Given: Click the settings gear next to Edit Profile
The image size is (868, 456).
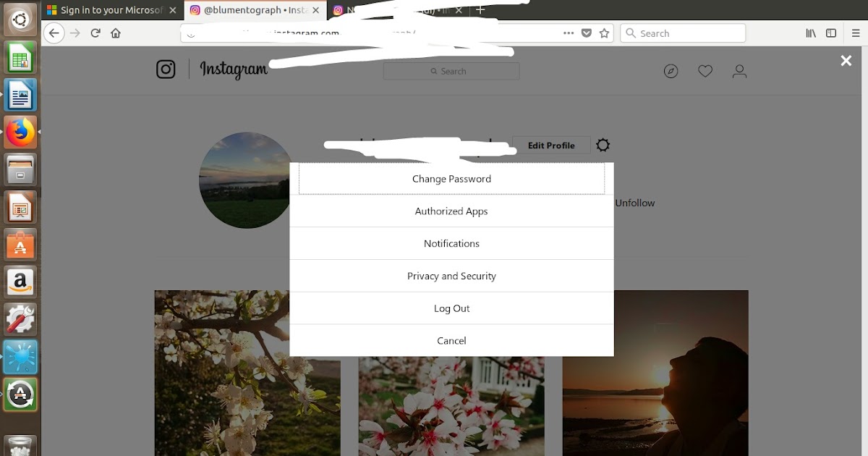Looking at the screenshot, I should pyautogui.click(x=603, y=145).
